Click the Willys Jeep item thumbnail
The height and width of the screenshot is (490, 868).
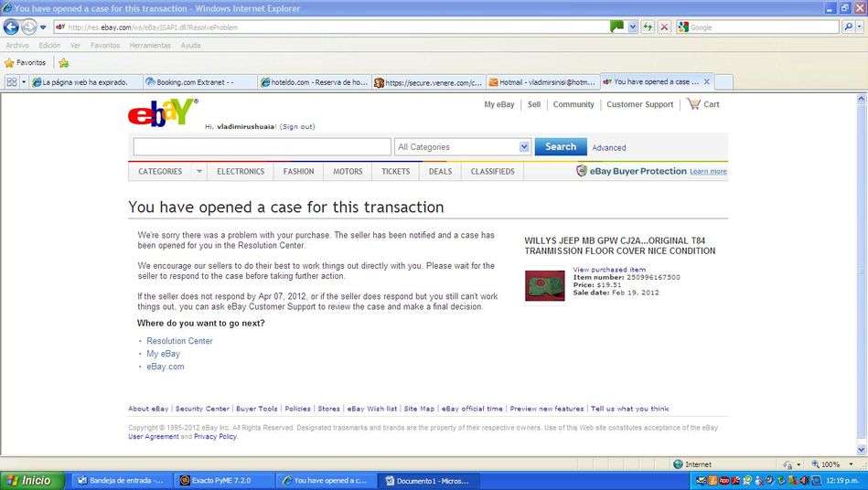[545, 285]
